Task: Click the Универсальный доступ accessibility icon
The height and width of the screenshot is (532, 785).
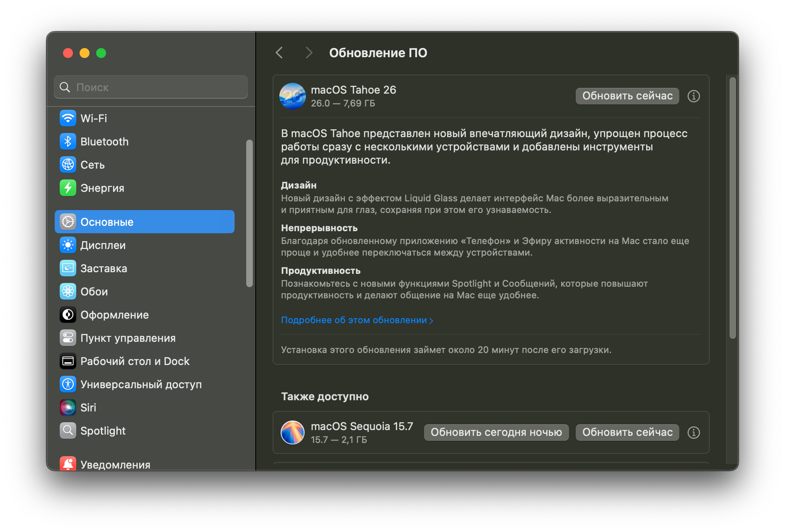Action: click(x=68, y=384)
